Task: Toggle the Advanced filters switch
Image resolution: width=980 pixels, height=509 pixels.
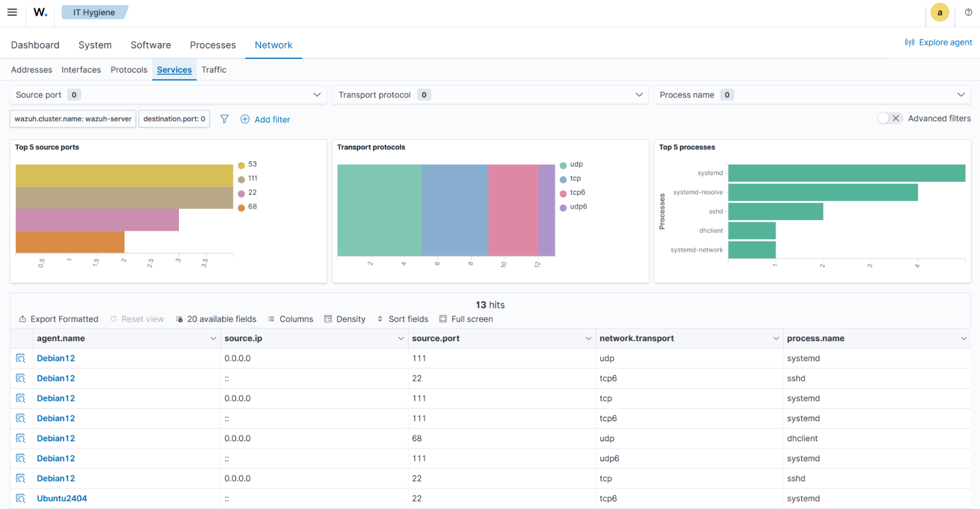Action: click(889, 118)
